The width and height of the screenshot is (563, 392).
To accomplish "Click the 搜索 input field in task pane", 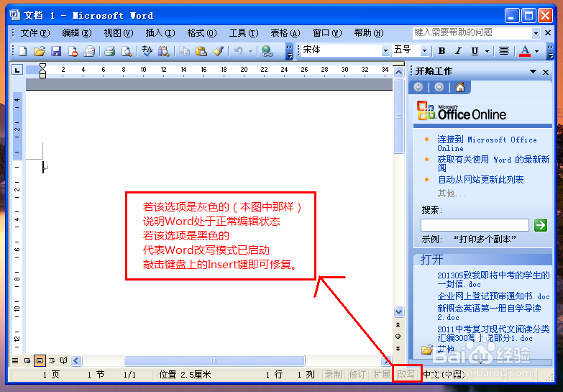I will [x=475, y=225].
